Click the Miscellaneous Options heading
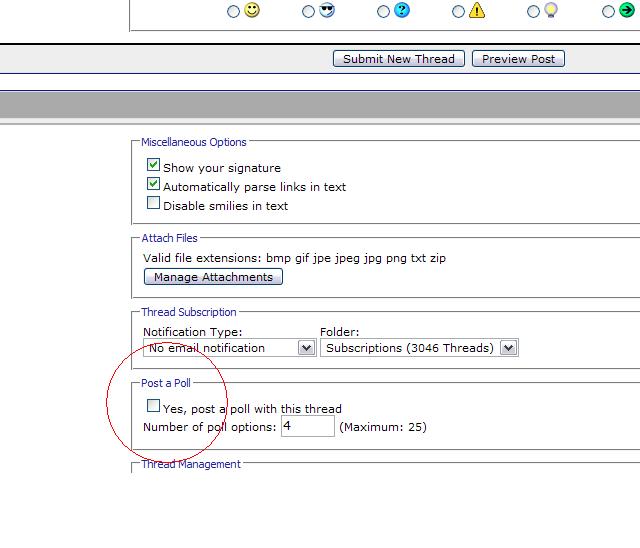The width and height of the screenshot is (640, 548). tap(194, 142)
